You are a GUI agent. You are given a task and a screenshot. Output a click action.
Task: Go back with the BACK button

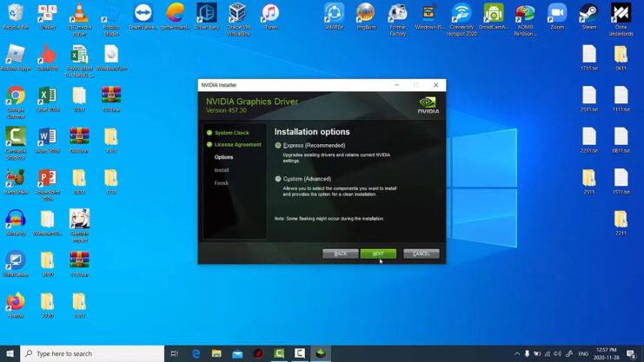click(341, 253)
